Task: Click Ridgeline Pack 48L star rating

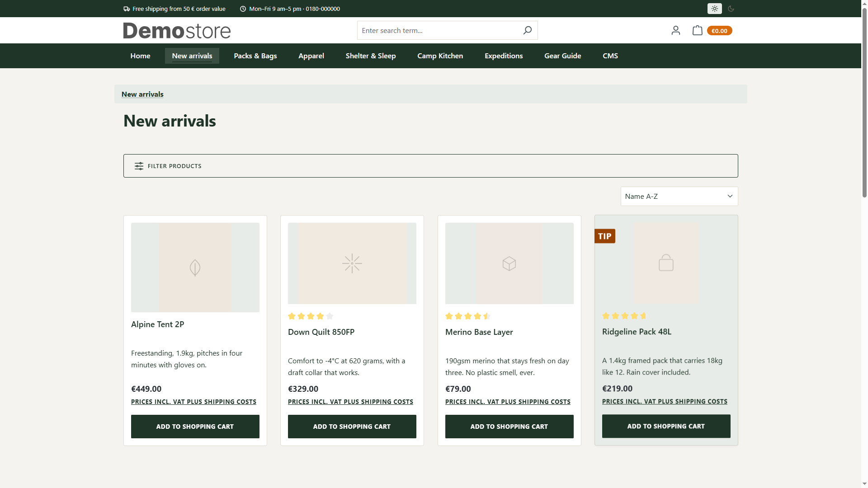Action: coord(624,316)
